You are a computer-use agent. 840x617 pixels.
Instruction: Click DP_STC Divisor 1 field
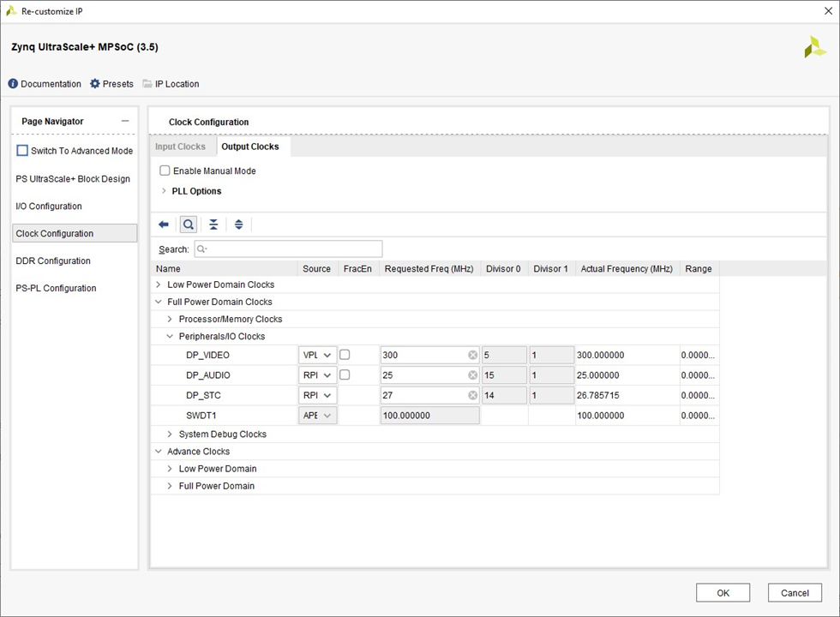coord(552,395)
